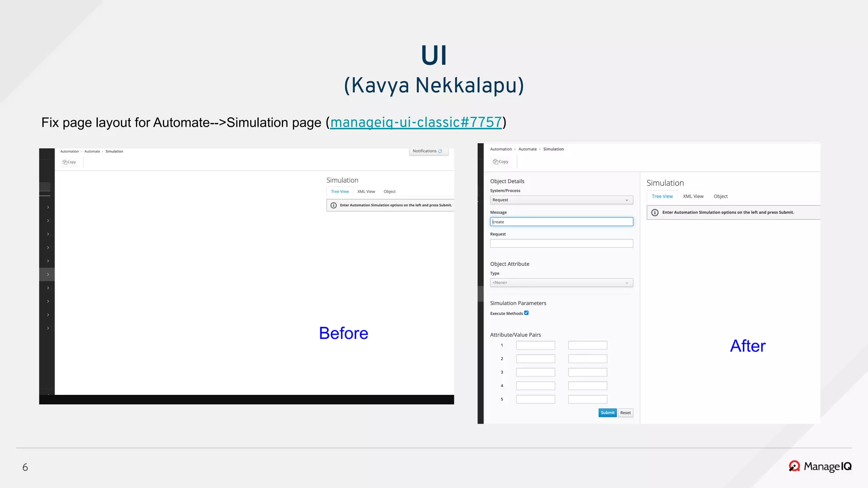Click Simulation heading in After screenshot
The width and height of the screenshot is (868, 488).
click(x=665, y=183)
